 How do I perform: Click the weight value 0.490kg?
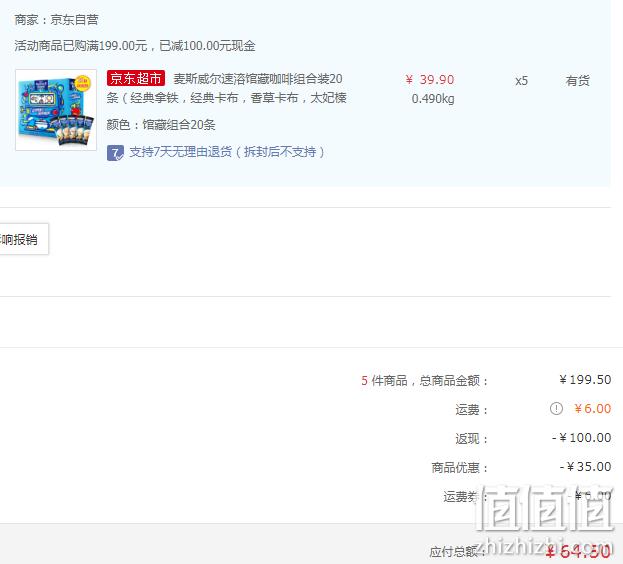coord(433,99)
